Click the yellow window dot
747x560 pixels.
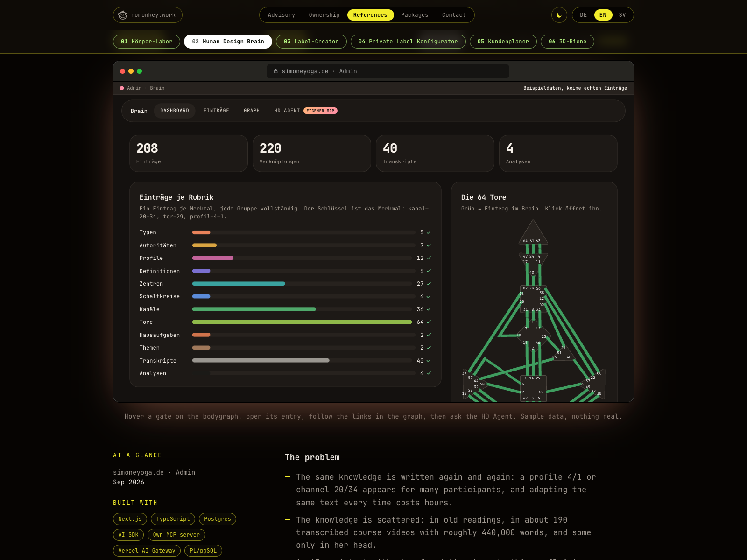(x=131, y=71)
